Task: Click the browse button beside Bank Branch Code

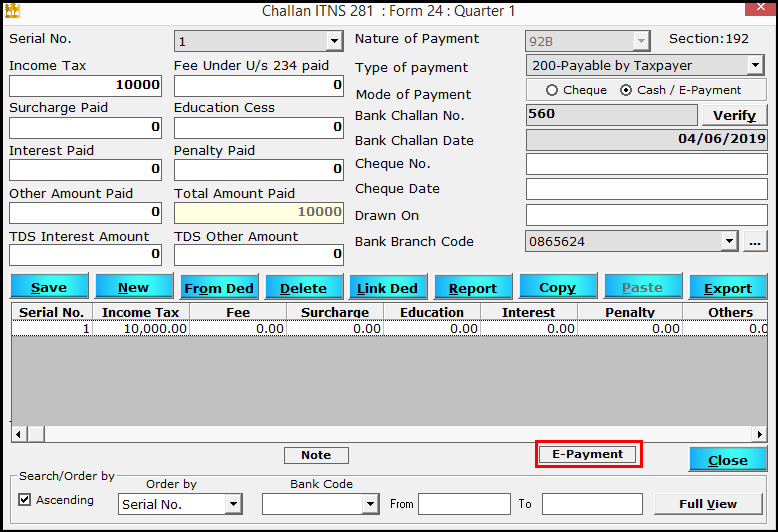Action: tap(755, 241)
